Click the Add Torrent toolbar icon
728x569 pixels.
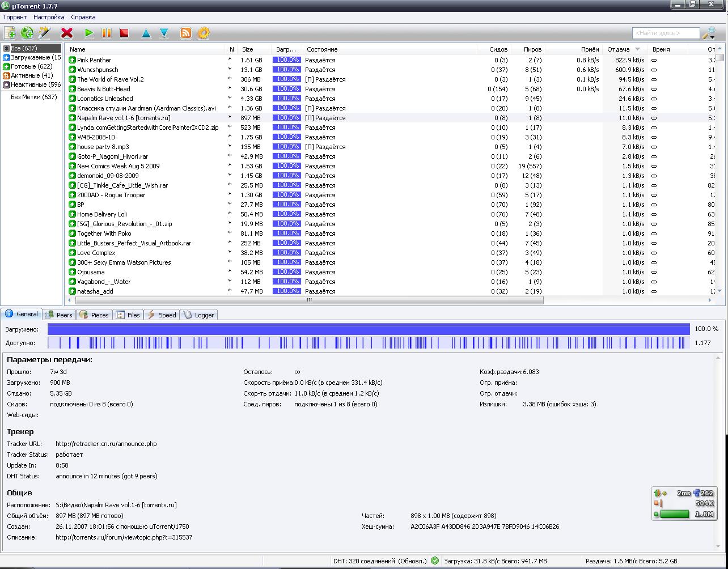pos(10,33)
